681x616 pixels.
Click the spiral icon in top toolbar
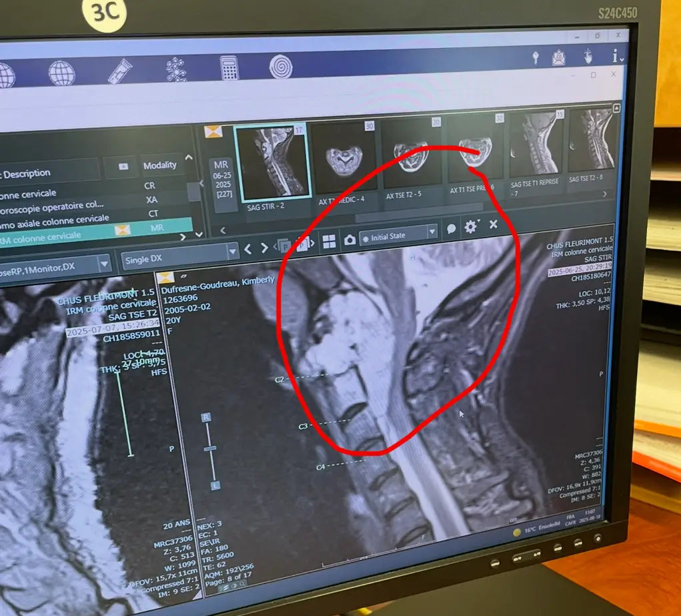pos(281,66)
